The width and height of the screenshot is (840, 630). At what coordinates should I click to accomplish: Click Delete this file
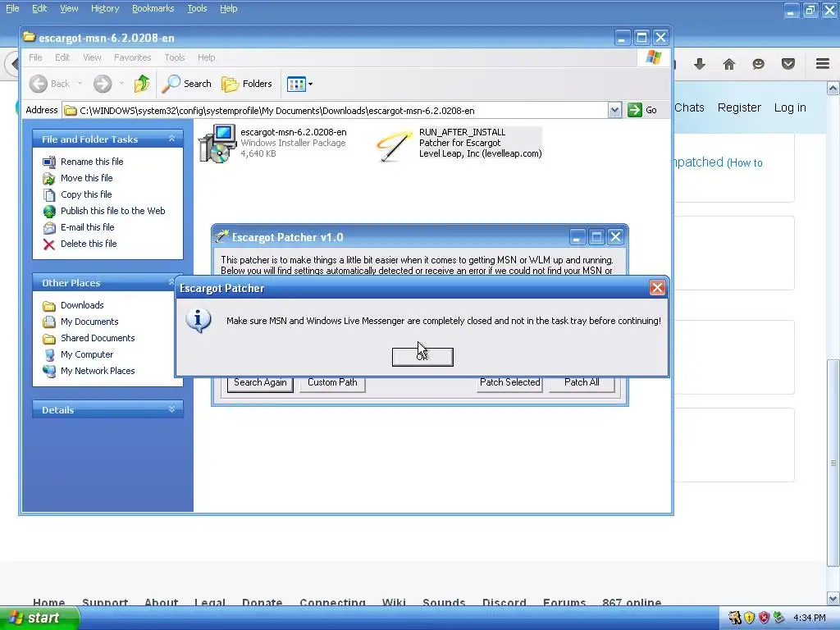click(89, 244)
